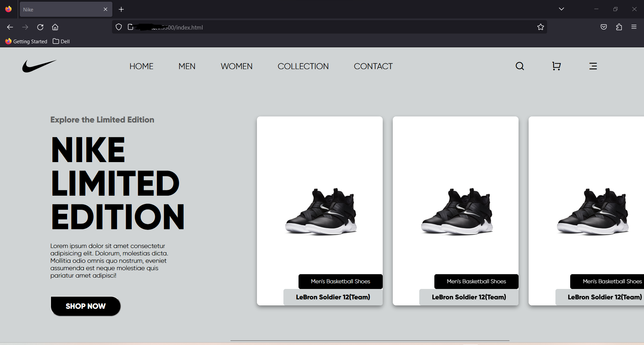
Task: Click the tracking protection shield icon
Action: point(118,27)
